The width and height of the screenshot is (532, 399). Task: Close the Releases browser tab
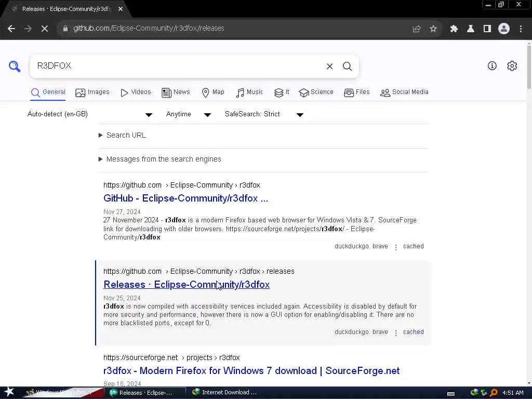coord(121,9)
